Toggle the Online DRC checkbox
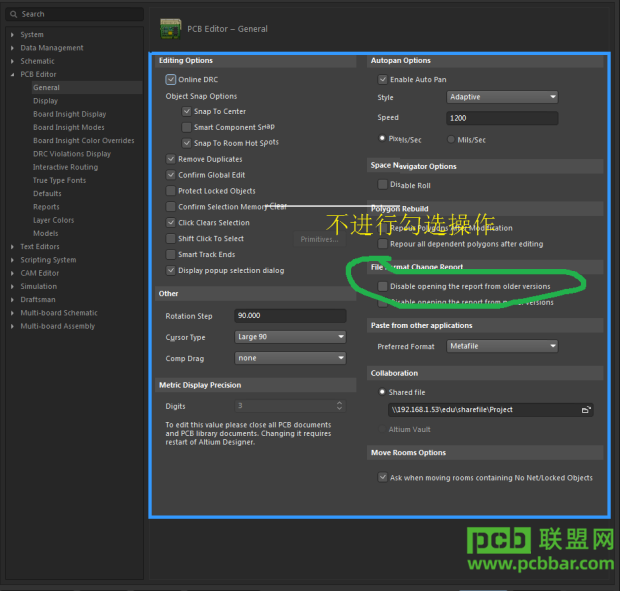The image size is (620, 591). click(x=170, y=79)
